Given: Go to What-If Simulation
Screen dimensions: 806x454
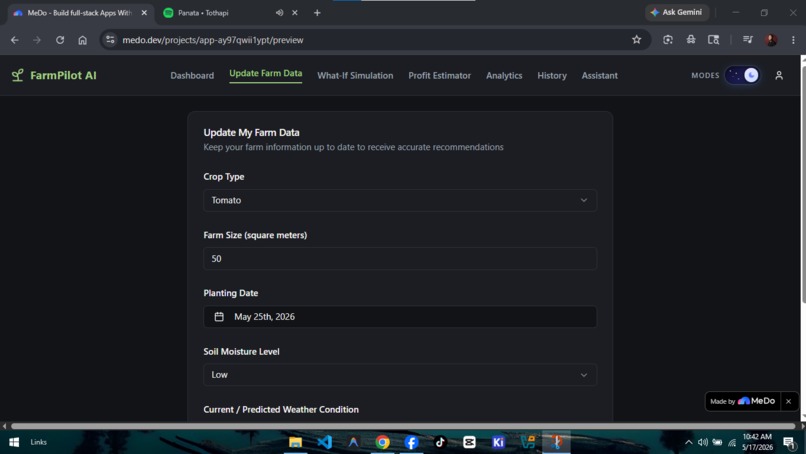Looking at the screenshot, I should coord(355,76).
